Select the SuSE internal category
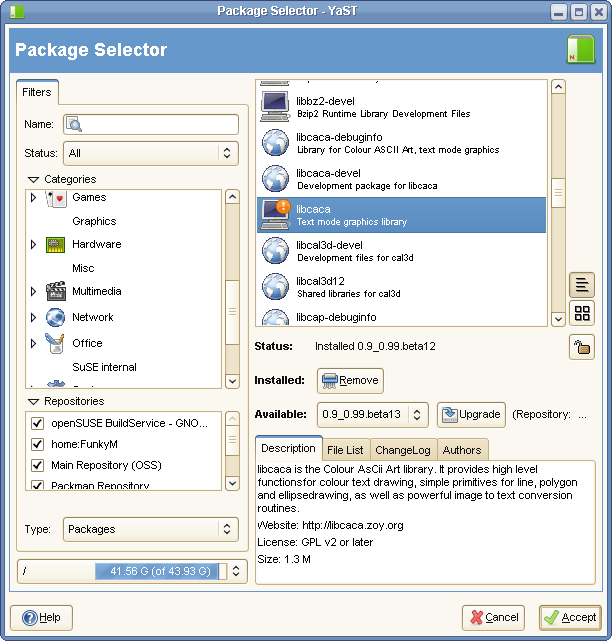 click(x=105, y=367)
